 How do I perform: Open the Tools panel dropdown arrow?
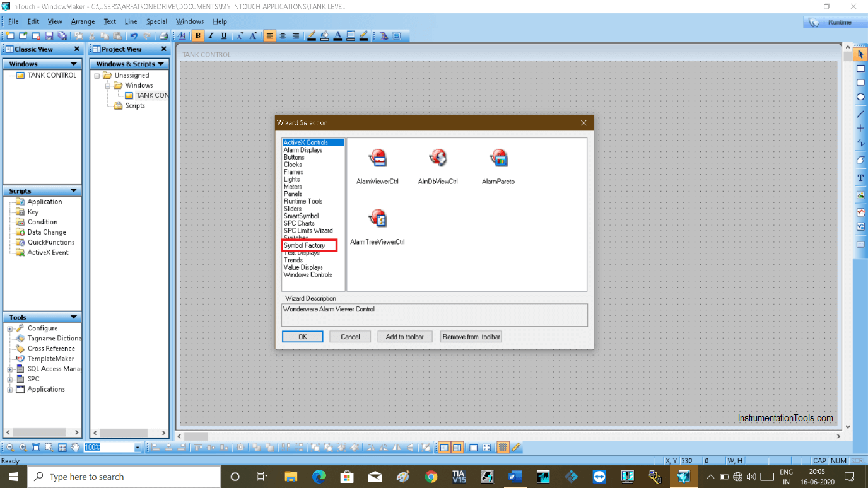pyautogui.click(x=74, y=318)
